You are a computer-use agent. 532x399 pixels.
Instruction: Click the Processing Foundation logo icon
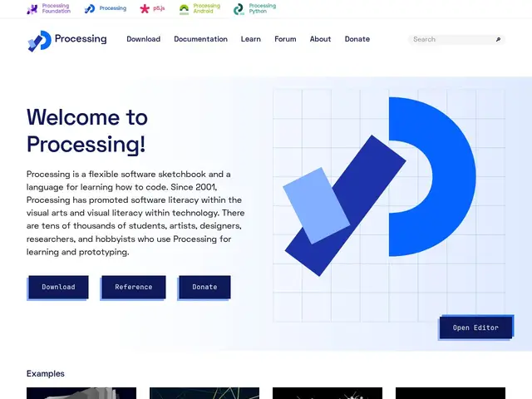coord(32,9)
